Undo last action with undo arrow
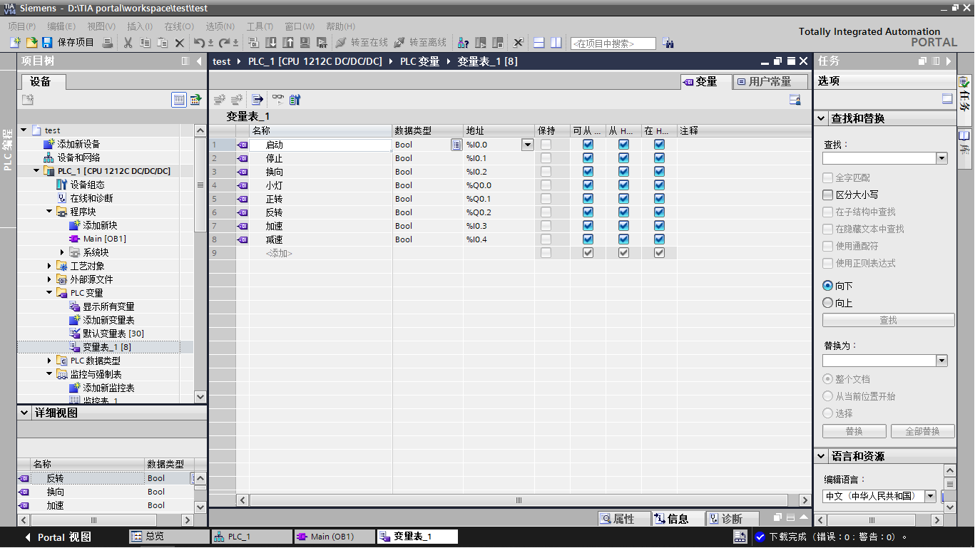This screenshot has width=980, height=553. [199, 43]
